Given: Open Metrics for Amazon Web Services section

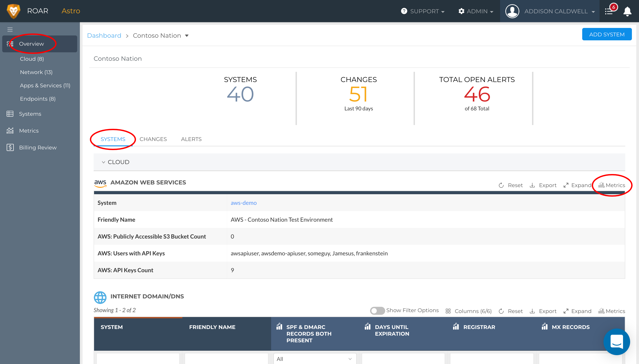Looking at the screenshot, I should (612, 185).
